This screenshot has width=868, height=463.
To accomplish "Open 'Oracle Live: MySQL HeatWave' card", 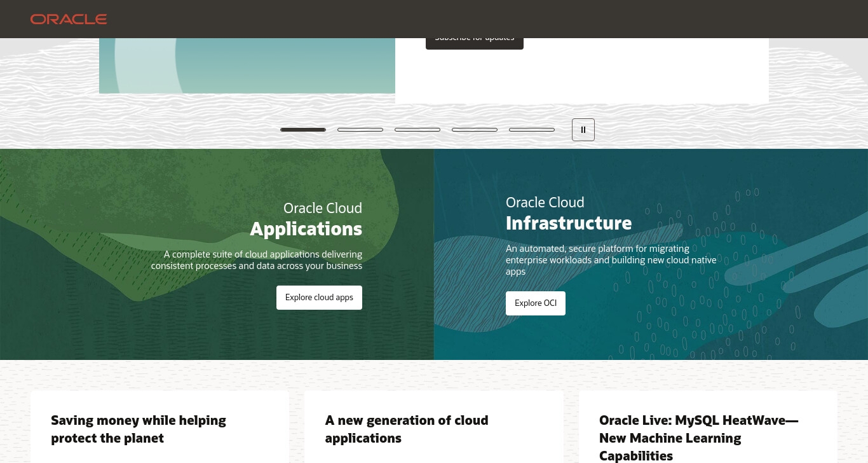I will tap(708, 427).
